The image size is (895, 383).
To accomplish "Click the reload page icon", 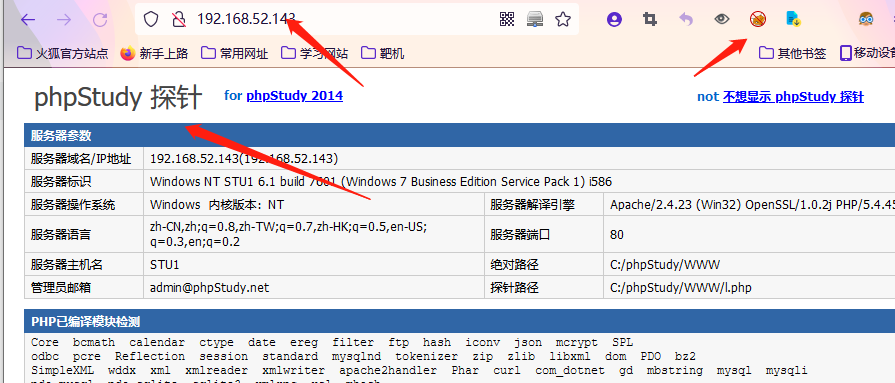I will [100, 20].
